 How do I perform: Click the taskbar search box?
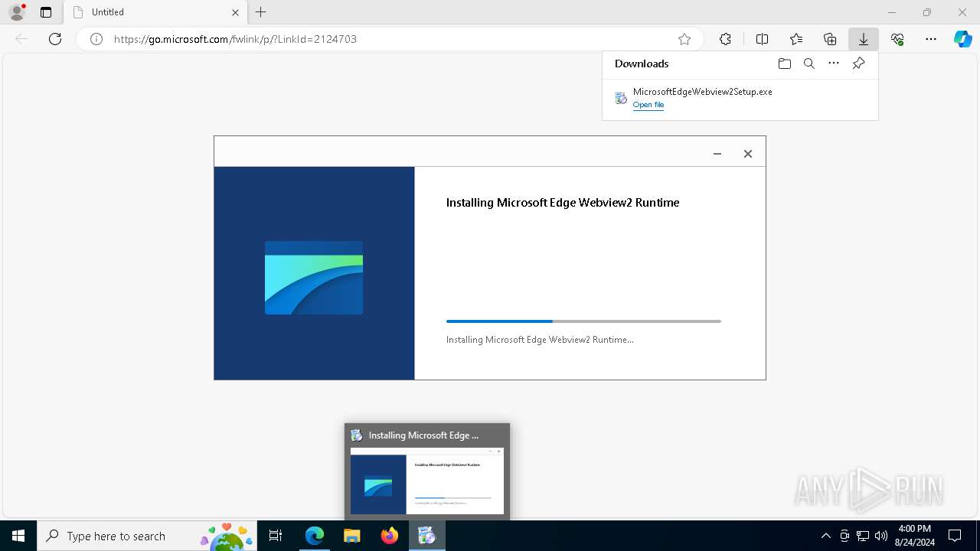click(148, 536)
